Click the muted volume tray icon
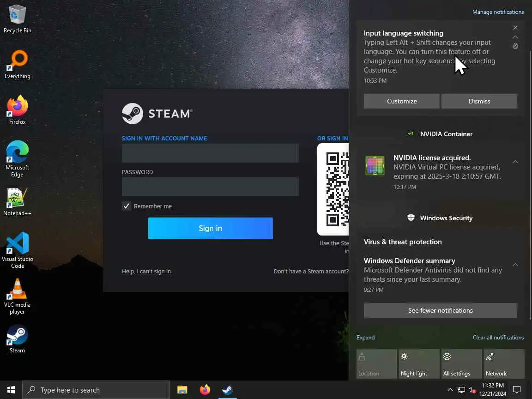 (x=472, y=390)
